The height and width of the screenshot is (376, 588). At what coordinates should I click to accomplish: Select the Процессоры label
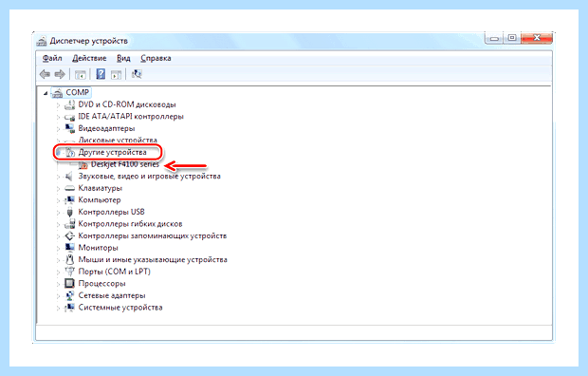[x=101, y=284]
